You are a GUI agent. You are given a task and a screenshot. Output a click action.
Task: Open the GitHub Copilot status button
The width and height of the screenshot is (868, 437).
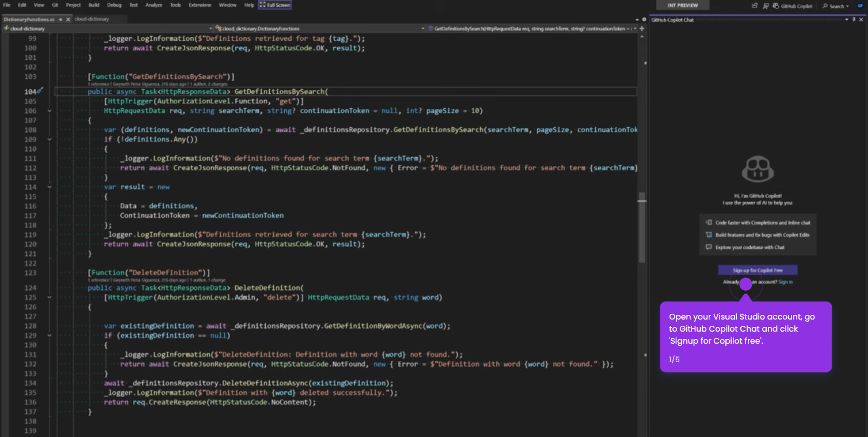click(x=793, y=6)
